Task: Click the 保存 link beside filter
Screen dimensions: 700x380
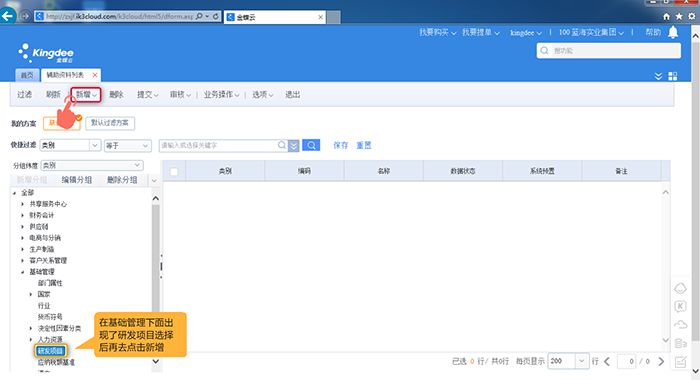Action: (341, 145)
